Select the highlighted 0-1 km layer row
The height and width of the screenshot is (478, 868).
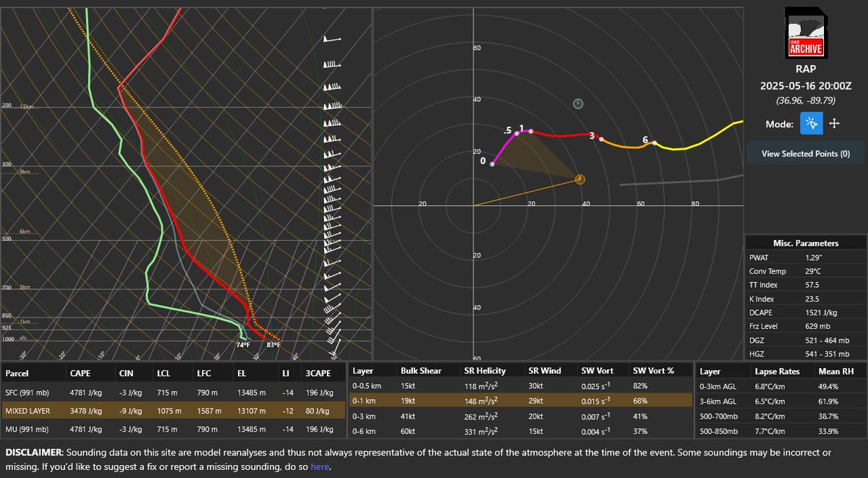(520, 402)
